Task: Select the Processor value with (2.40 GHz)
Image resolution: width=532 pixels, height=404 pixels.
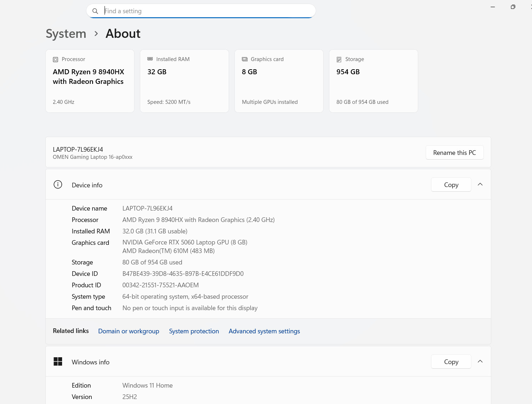Action: (198, 220)
